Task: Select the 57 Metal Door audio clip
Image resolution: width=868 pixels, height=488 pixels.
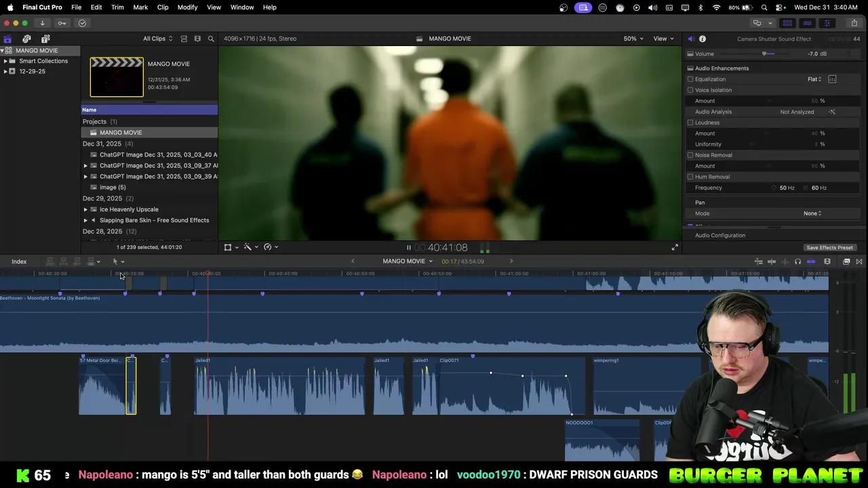Action: (x=102, y=386)
